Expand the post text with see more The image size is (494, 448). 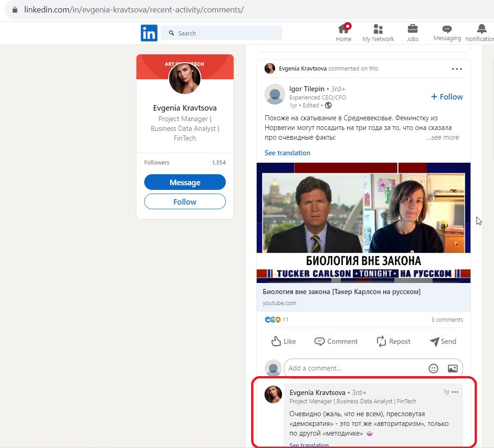coord(443,137)
